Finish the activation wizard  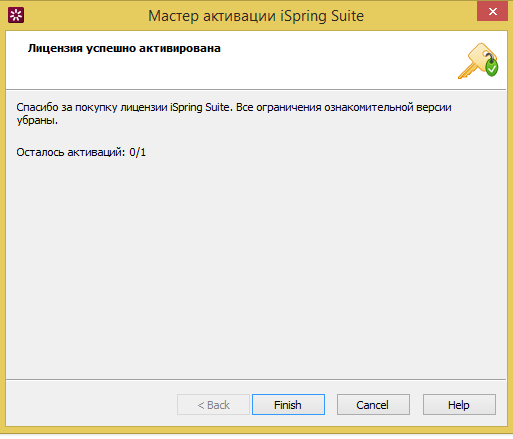click(288, 405)
